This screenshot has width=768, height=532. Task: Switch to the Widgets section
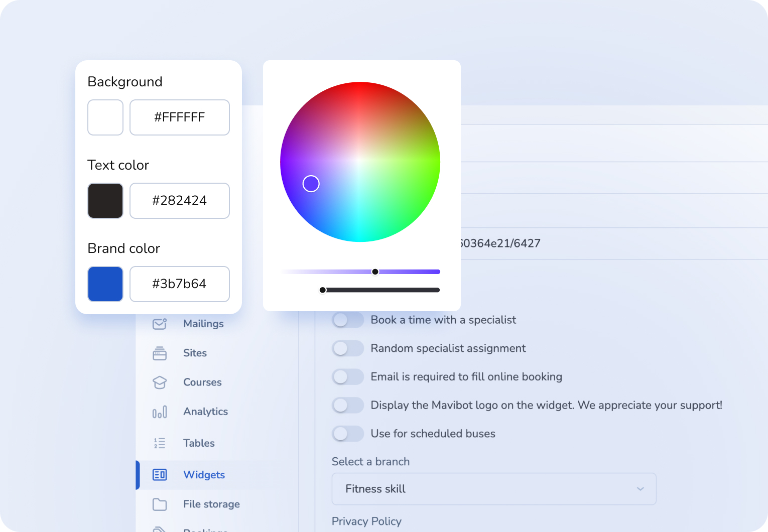(204, 475)
